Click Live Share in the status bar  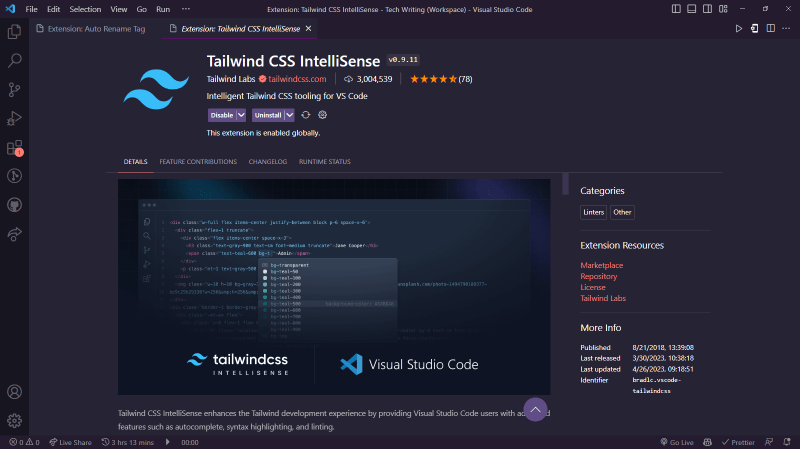70,442
